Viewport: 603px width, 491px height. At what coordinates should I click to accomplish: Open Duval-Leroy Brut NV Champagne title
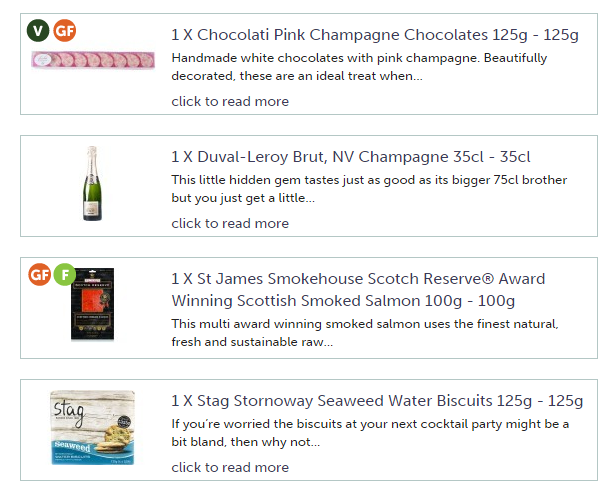[x=350, y=157]
